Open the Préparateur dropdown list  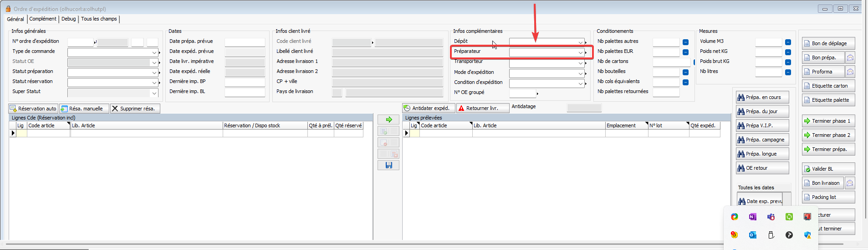(x=580, y=52)
